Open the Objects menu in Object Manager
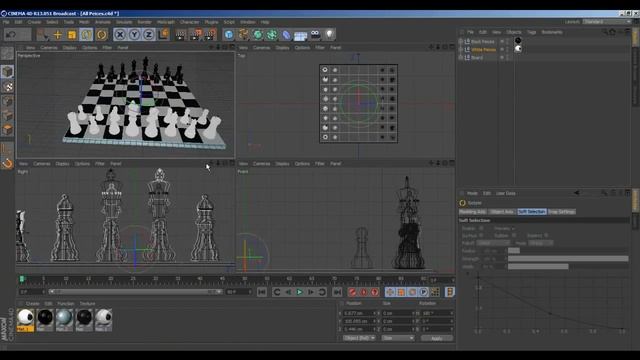 click(513, 32)
